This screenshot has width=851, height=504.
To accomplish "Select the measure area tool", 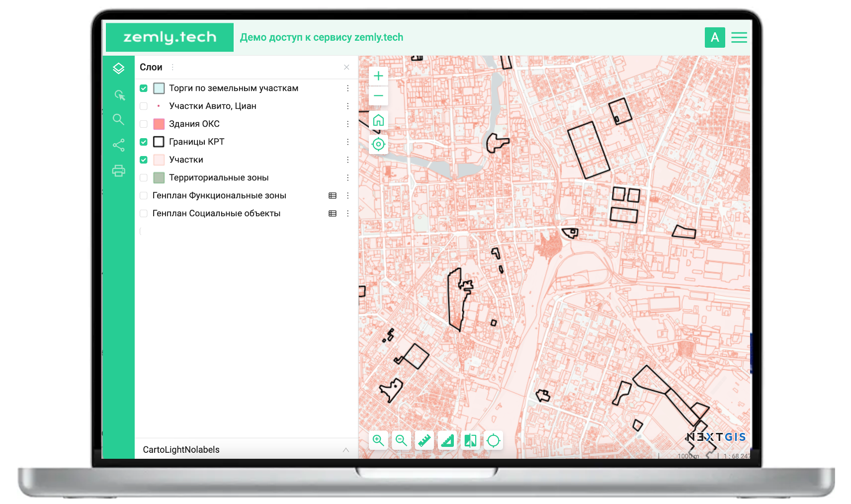I will pos(447,440).
